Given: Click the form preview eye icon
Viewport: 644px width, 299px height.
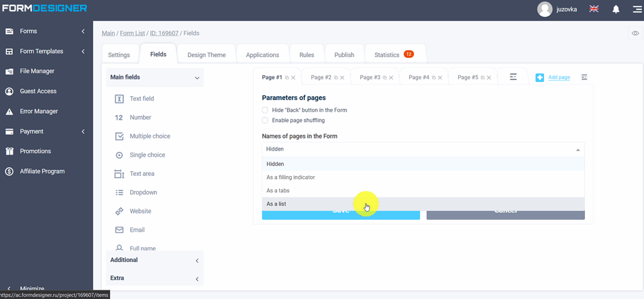Looking at the screenshot, I should click(x=635, y=34).
